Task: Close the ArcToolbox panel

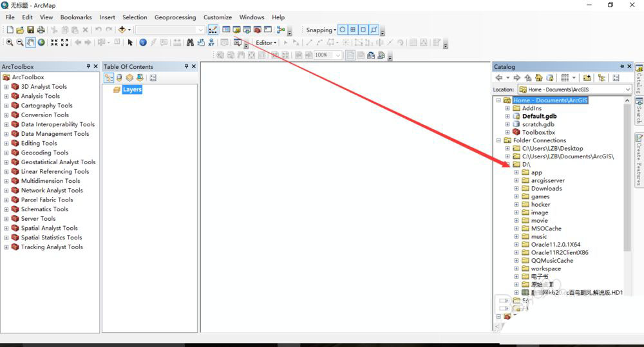Action: [96, 66]
